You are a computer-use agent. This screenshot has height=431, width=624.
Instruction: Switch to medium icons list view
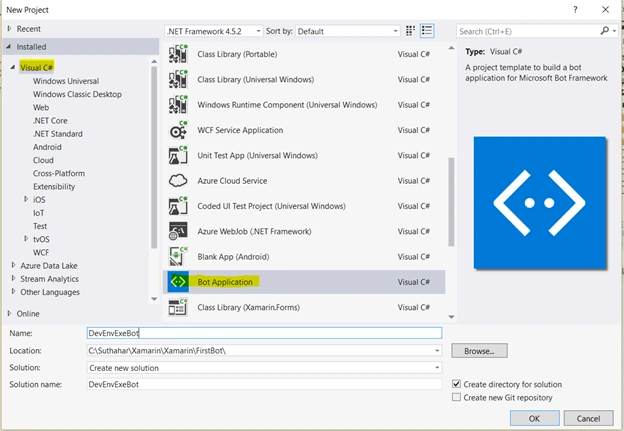click(x=427, y=31)
